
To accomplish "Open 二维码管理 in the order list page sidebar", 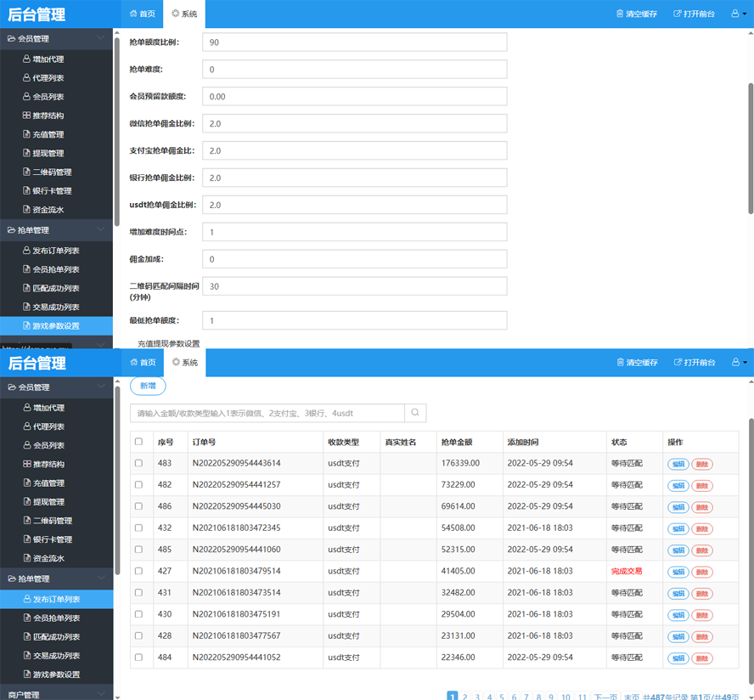I will click(51, 521).
